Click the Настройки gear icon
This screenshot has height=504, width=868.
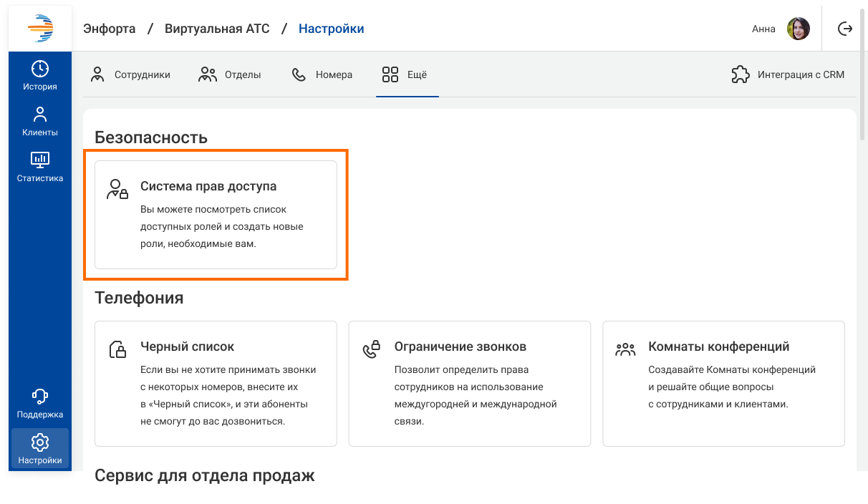coord(40,442)
